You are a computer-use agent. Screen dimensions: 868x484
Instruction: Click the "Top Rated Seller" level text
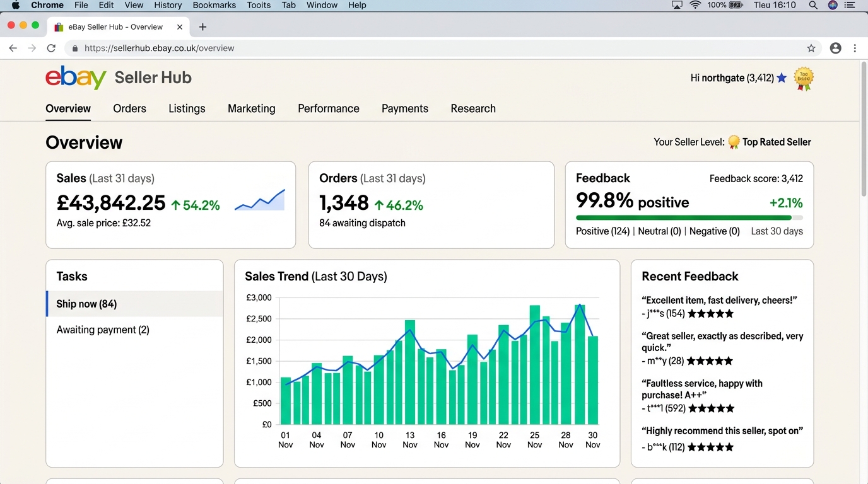tap(777, 142)
